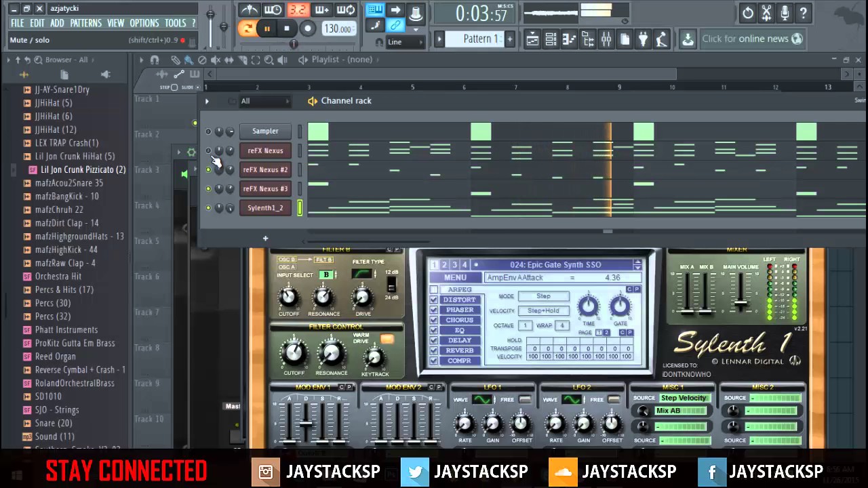868x488 pixels.
Task: Open the PATTERNS menu
Action: 86,23
